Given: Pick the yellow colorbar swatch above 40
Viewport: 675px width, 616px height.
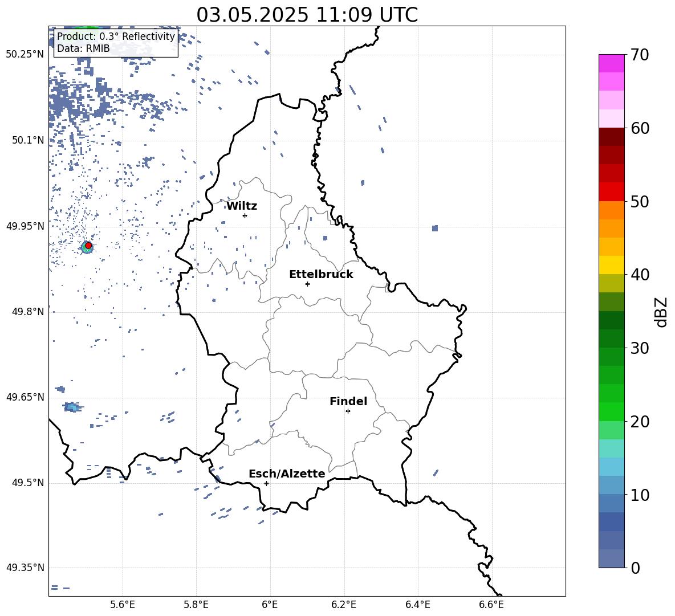Looking at the screenshot, I should pos(611,265).
